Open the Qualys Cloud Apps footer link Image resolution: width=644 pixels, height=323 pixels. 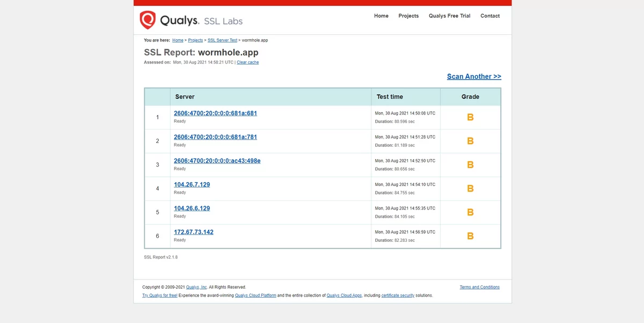click(x=344, y=296)
